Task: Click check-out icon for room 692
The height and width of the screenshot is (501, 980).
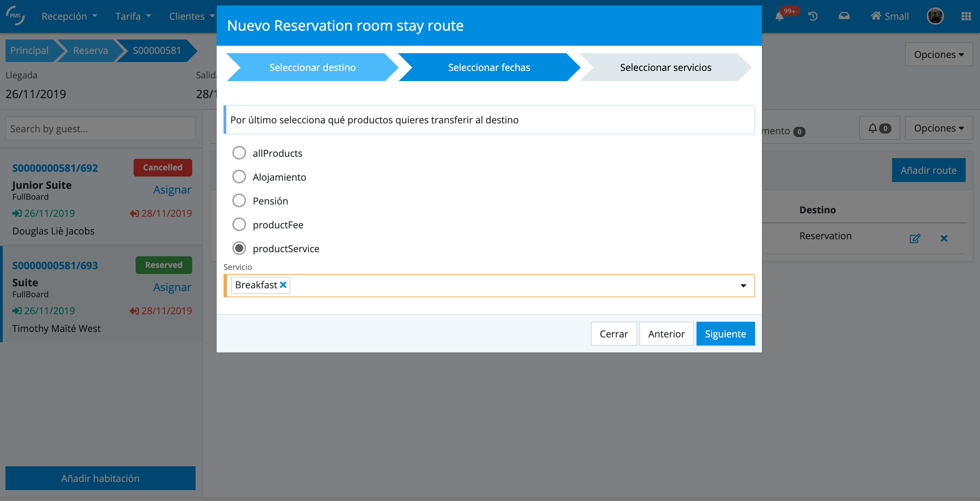Action: click(x=134, y=213)
